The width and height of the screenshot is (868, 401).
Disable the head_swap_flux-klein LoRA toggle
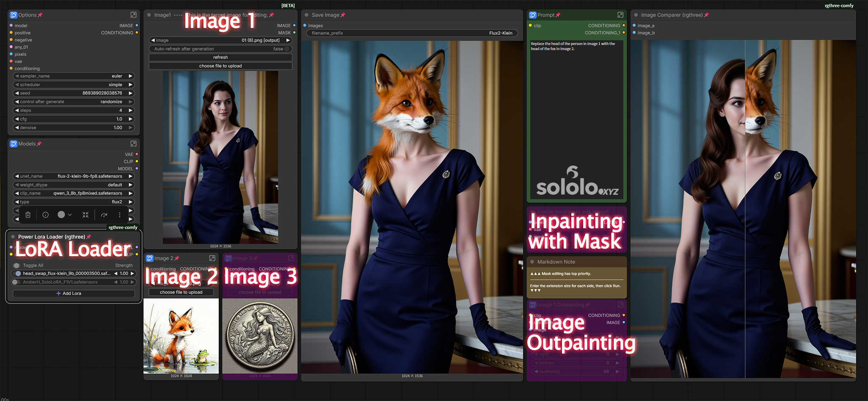tap(18, 274)
